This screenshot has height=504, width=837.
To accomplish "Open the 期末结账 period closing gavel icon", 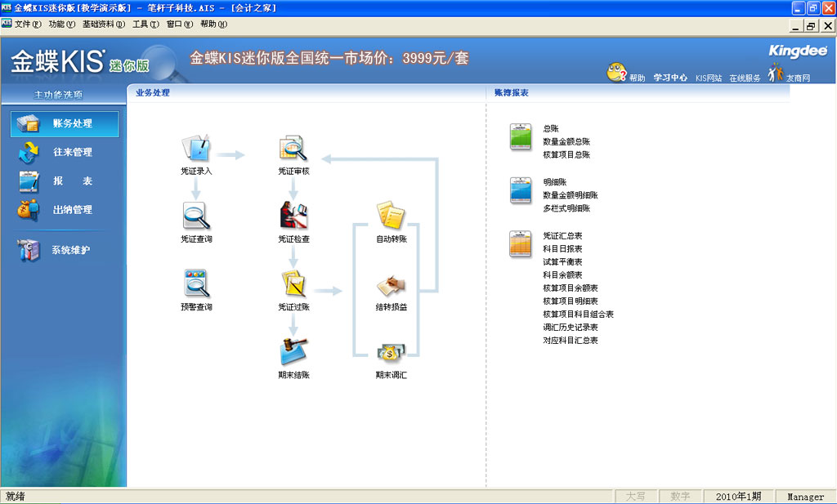I will tap(293, 351).
